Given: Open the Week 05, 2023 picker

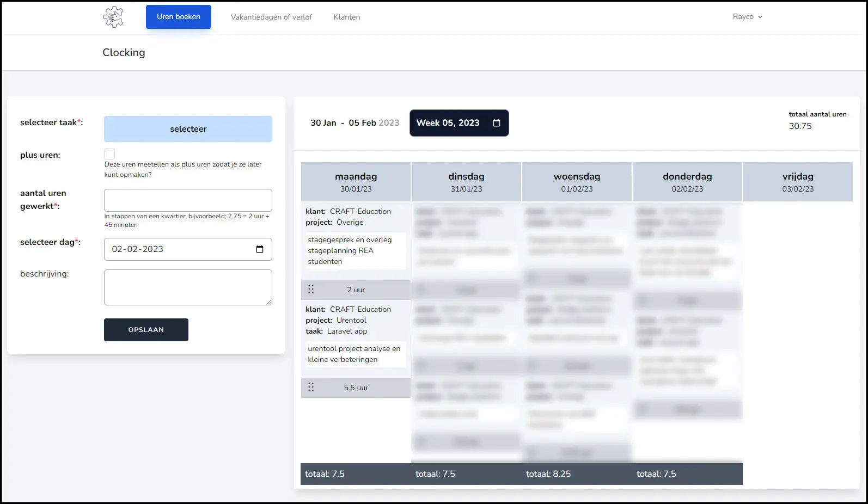Looking at the screenshot, I should click(x=459, y=123).
